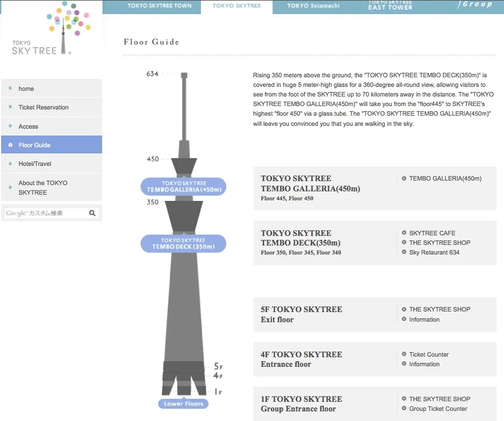This screenshot has height=421, width=504.
Task: Open the TOKYO Solamachi tab
Action: 313,6
